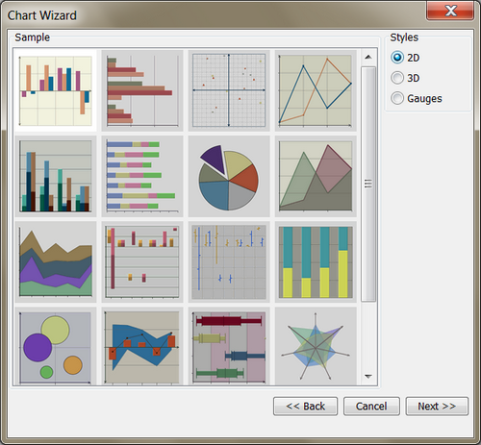The image size is (481, 445).
Task: Pick the box plot chart sample
Action: [229, 347]
